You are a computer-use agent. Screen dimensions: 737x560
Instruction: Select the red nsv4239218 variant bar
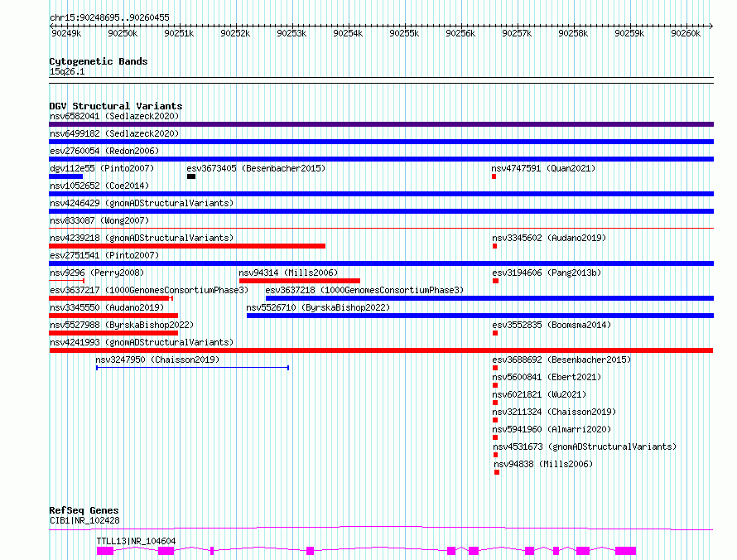(x=187, y=246)
